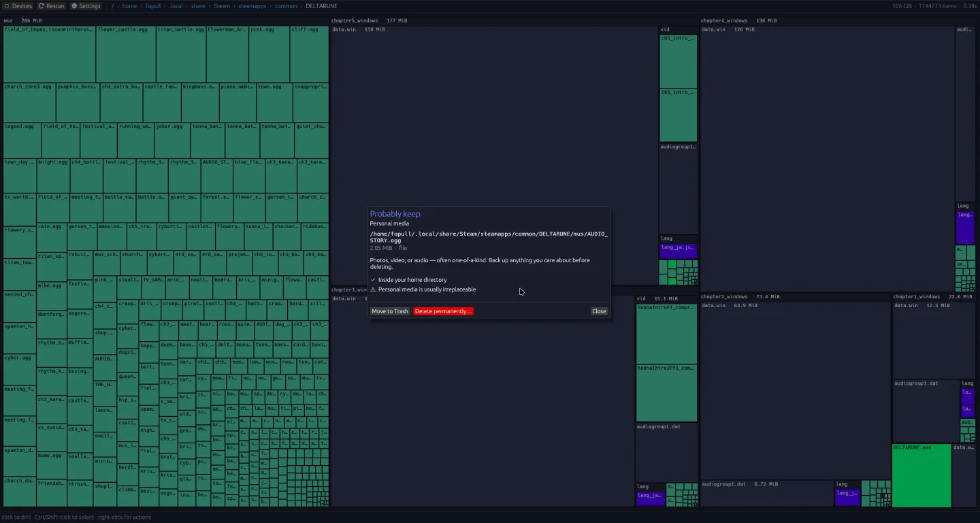This screenshot has height=523, width=980.
Task: Click the rudebus… tile
Action: pos(314,237)
